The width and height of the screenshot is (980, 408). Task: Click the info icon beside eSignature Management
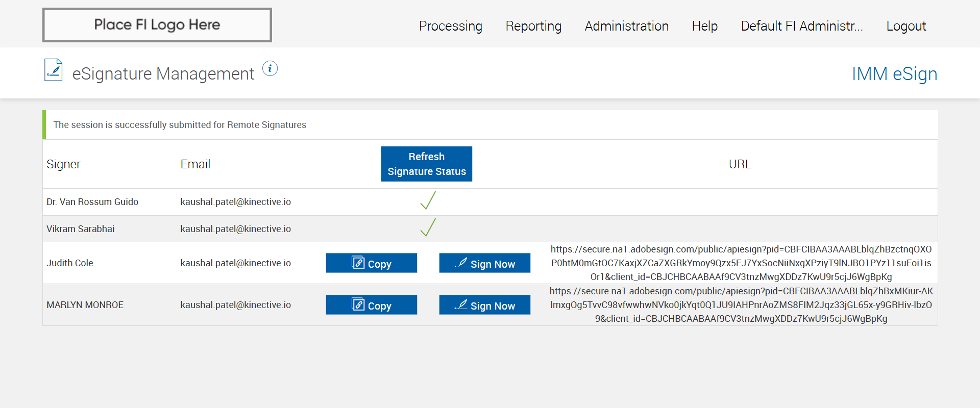[270, 68]
